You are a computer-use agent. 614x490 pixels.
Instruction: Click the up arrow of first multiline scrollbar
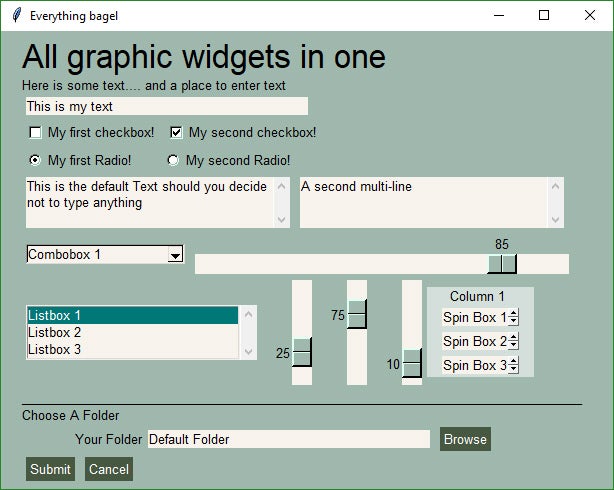tap(282, 186)
